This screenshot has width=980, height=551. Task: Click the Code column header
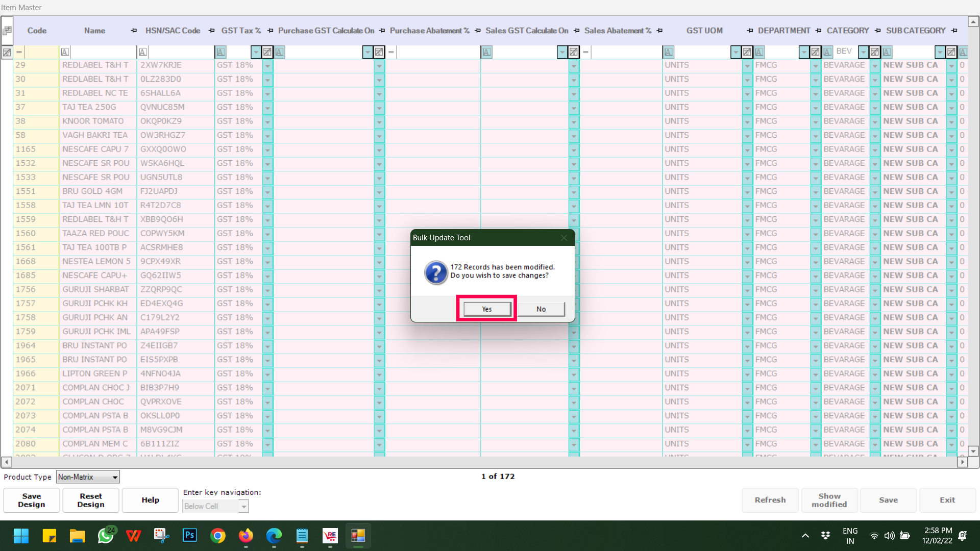[x=37, y=31]
